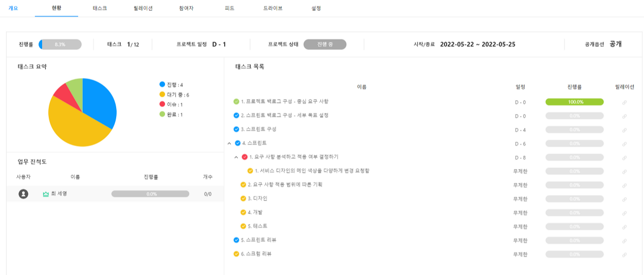644x275 pixels.
Task: Click the 8.3% project progress bar
Action: point(60,44)
